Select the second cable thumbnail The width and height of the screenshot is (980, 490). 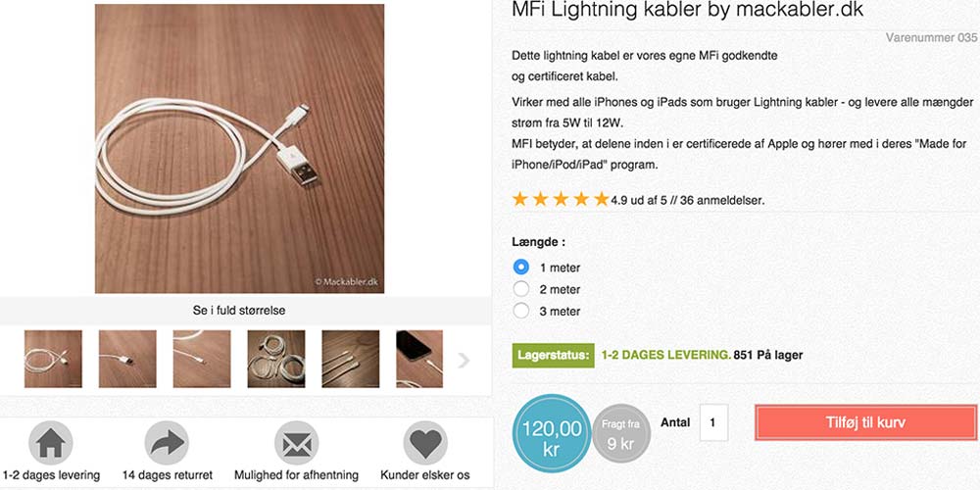[x=127, y=359]
